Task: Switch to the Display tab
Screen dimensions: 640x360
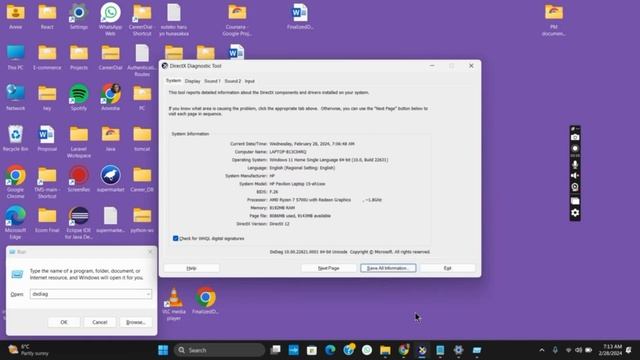Action: [x=192, y=81]
